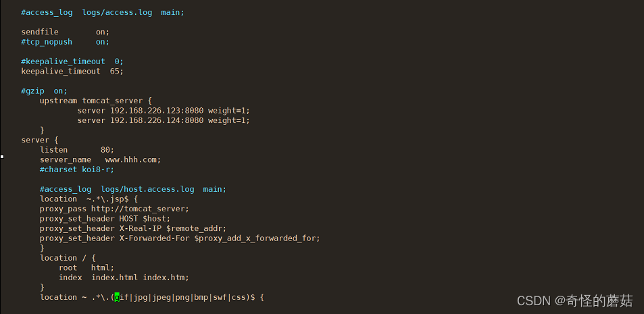Place cursor on commented tcp_nopush line

(65, 41)
